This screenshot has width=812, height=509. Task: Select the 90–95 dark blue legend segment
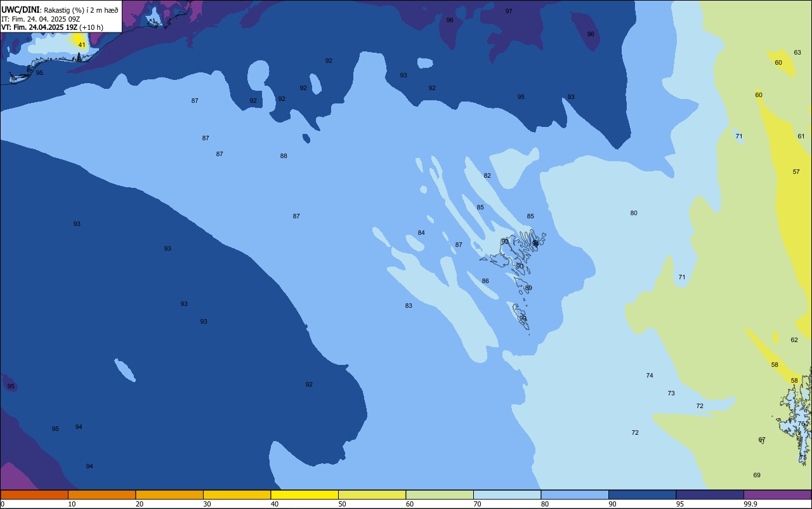point(642,494)
